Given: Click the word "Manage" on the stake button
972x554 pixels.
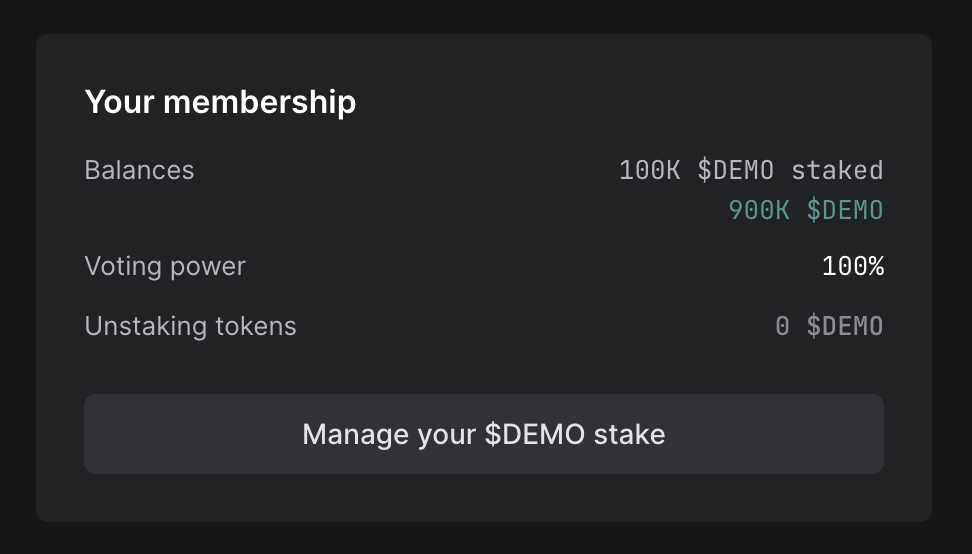Looking at the screenshot, I should pyautogui.click(x=342, y=434).
